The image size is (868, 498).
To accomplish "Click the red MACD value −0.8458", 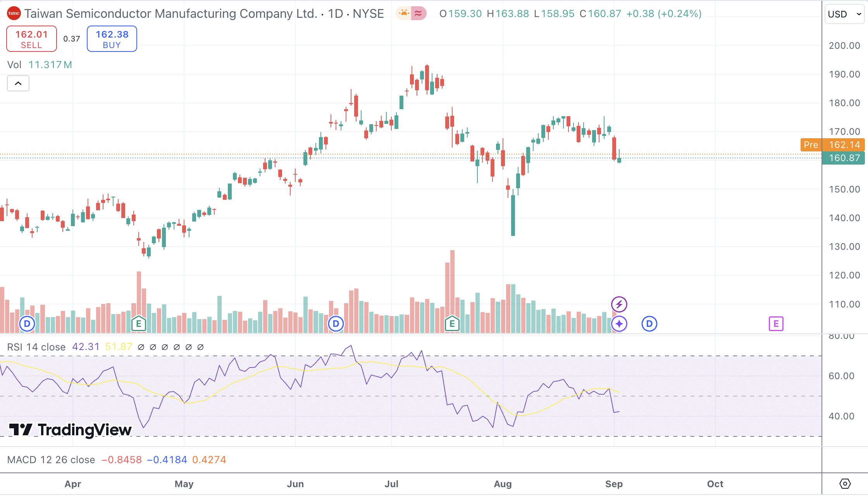I will 122,460.
